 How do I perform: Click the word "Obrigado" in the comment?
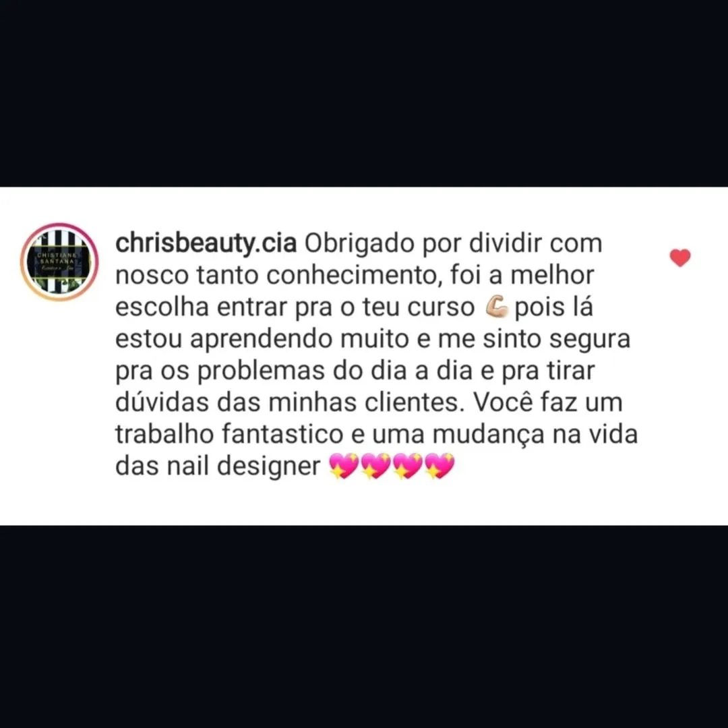359,243
